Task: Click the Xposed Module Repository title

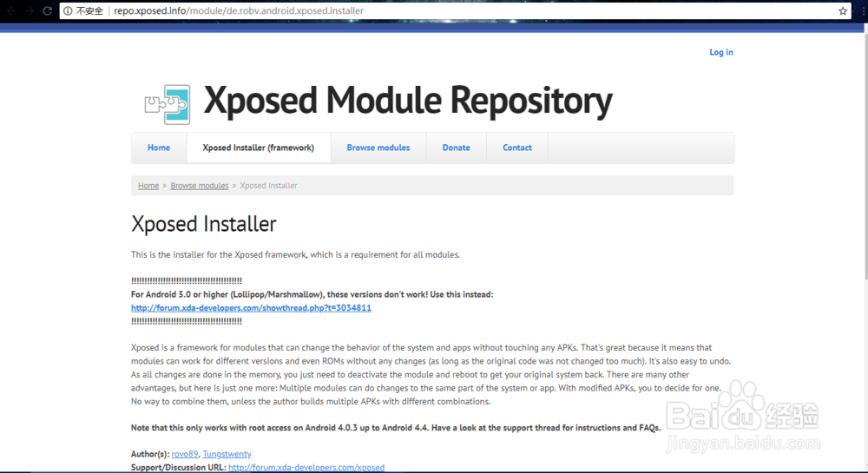Action: click(408, 102)
